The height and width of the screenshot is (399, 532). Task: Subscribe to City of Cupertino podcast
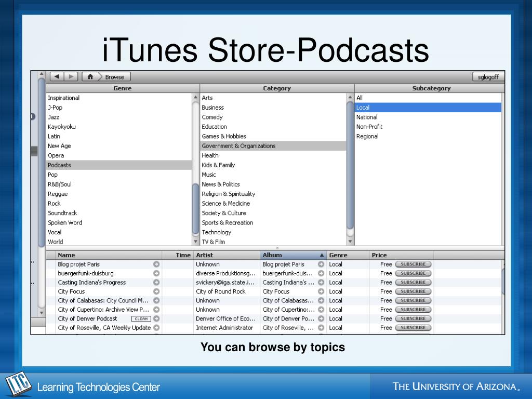413,310
